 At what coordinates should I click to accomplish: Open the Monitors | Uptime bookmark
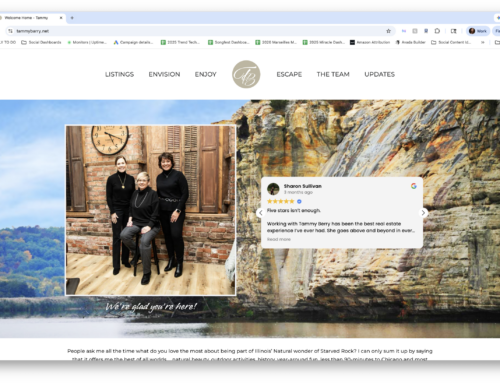87,42
